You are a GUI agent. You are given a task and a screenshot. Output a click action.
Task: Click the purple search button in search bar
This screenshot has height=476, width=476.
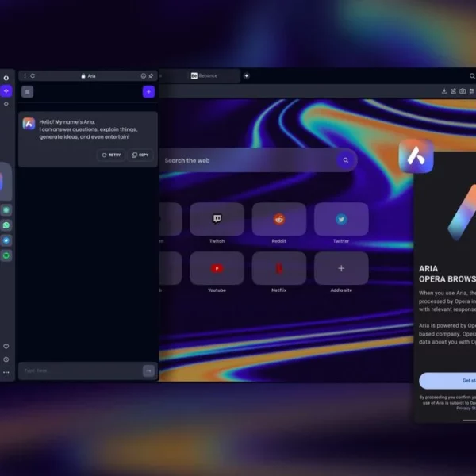[345, 160]
